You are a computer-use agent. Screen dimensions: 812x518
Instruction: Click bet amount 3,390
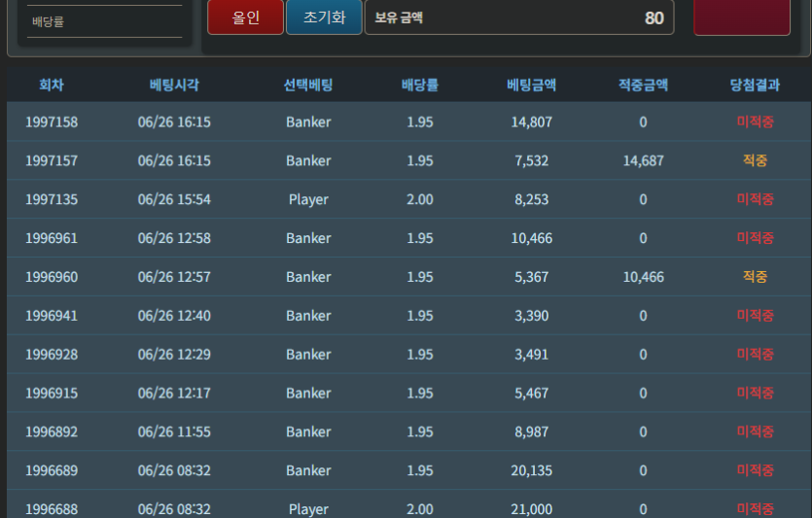tap(531, 316)
